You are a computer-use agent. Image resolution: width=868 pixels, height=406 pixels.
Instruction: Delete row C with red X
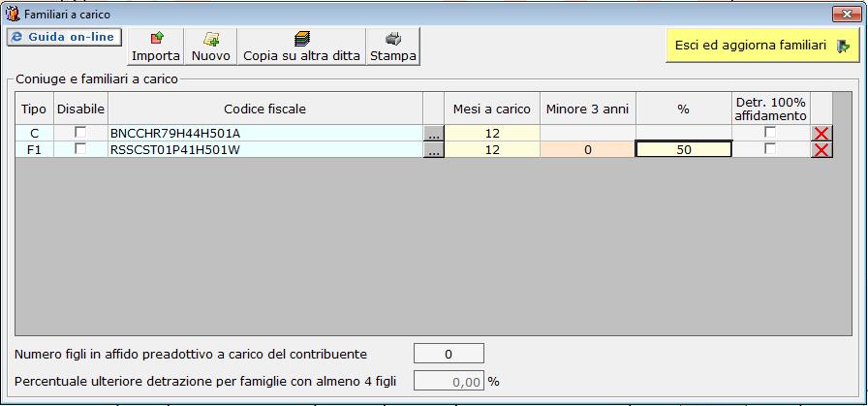coord(821,133)
